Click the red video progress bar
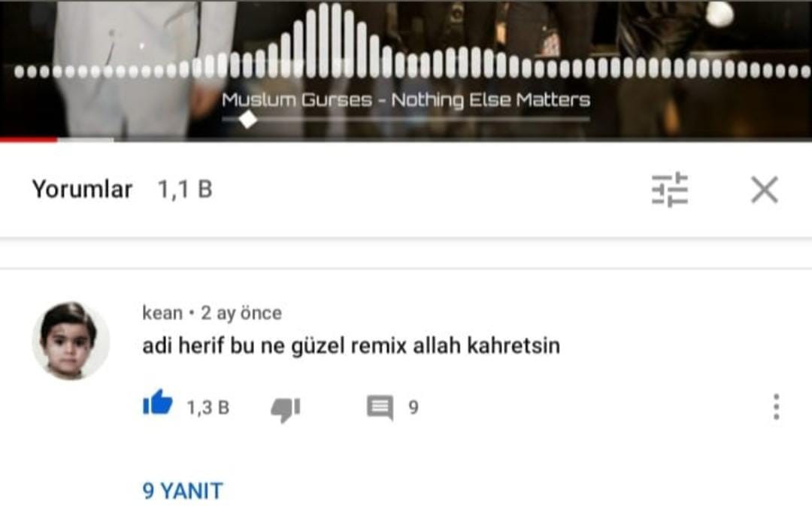 [x=29, y=139]
